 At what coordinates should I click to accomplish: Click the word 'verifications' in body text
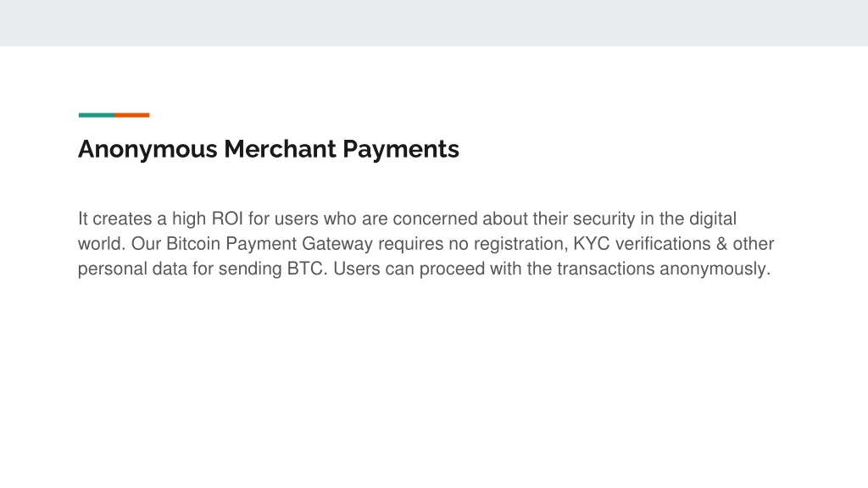point(663,243)
